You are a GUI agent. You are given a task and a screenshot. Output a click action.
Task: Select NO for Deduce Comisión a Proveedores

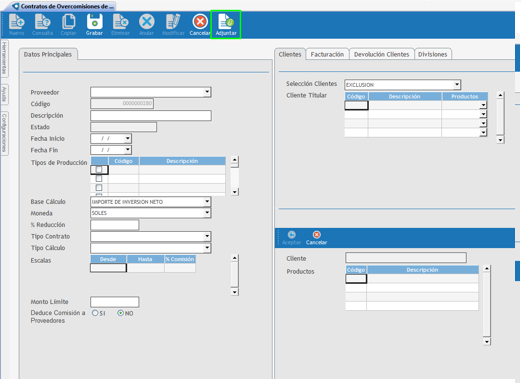tap(121, 313)
